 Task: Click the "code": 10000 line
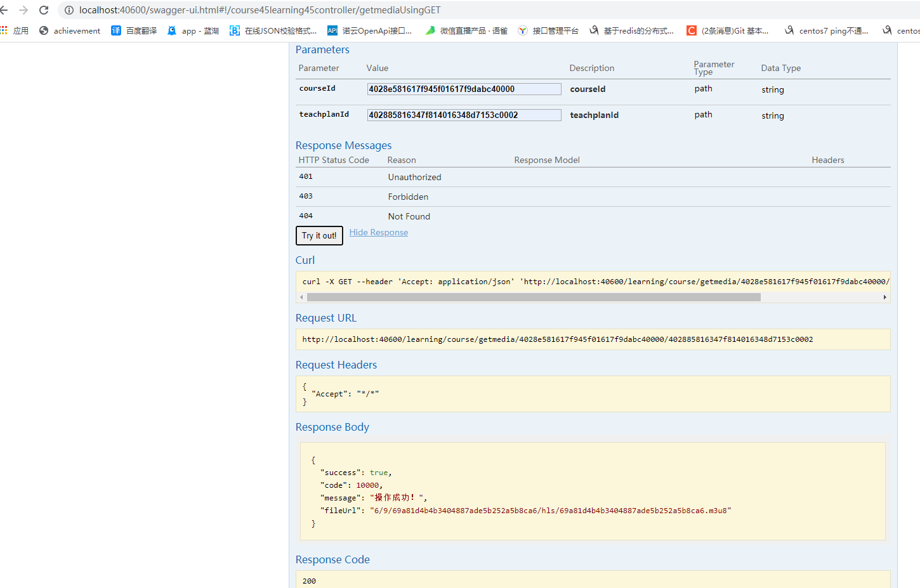(352, 485)
